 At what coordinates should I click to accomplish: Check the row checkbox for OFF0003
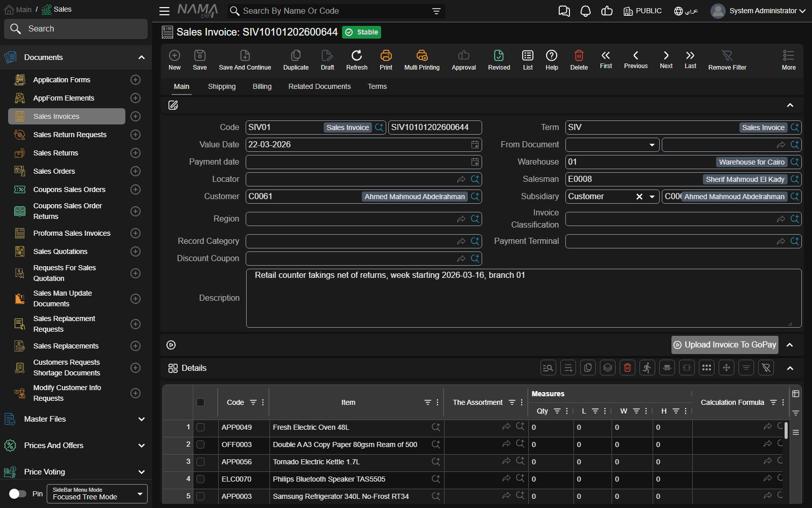(200, 444)
